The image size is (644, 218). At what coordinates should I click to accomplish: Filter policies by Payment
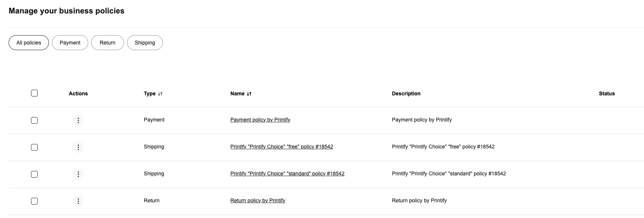tap(70, 42)
